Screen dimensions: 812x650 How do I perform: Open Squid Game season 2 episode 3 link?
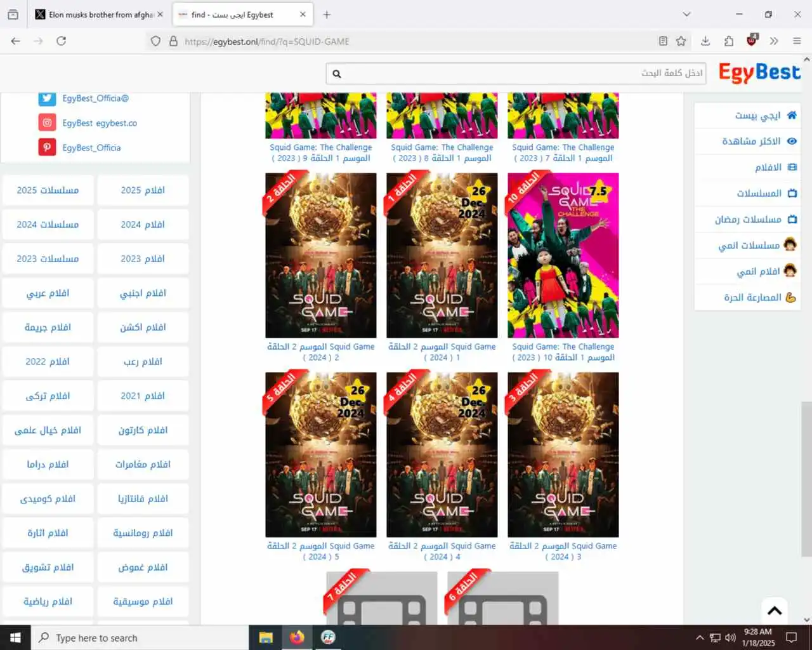[x=563, y=551]
